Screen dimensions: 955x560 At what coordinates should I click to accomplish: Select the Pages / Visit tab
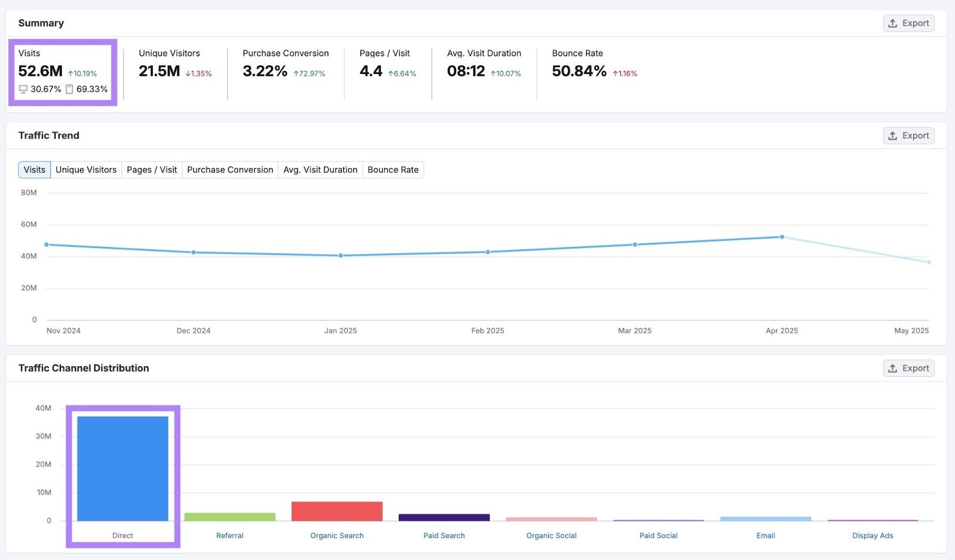click(151, 169)
